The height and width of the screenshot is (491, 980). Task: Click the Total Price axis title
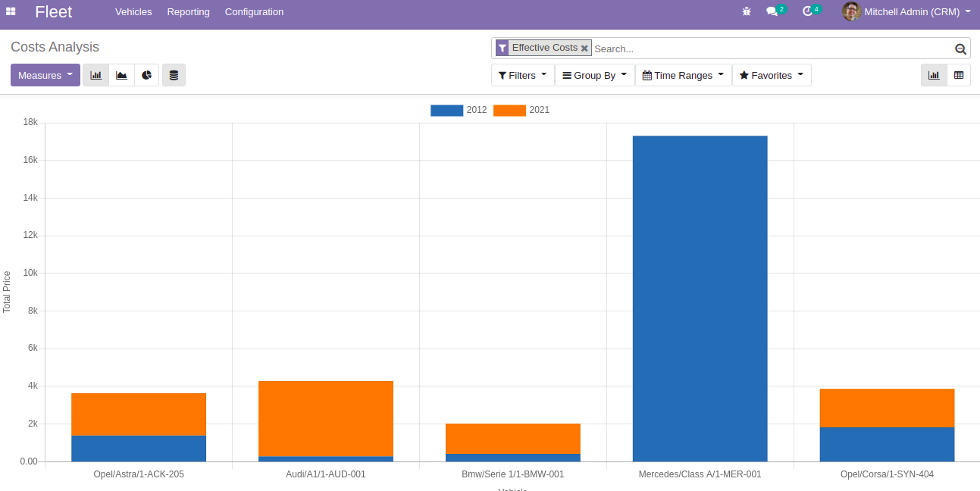click(x=7, y=292)
